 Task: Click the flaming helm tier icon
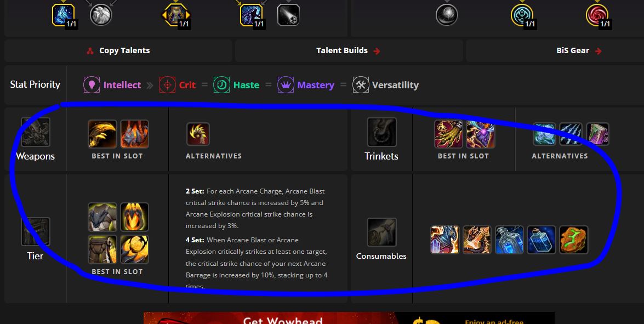click(134, 217)
